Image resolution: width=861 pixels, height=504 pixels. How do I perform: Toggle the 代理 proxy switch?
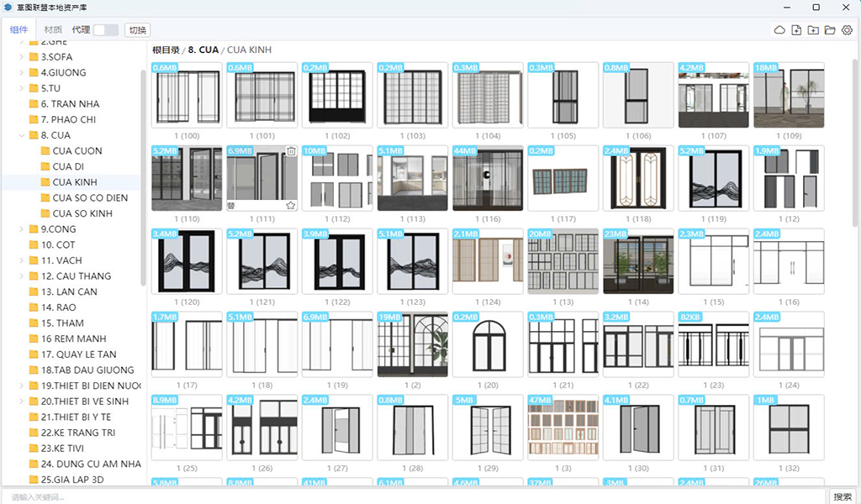point(105,30)
